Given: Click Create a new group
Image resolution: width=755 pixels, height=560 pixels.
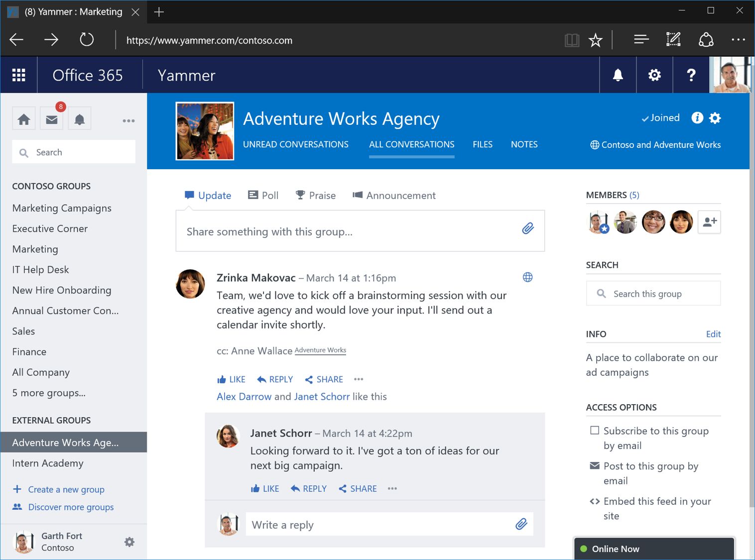Looking at the screenshot, I should 66,489.
